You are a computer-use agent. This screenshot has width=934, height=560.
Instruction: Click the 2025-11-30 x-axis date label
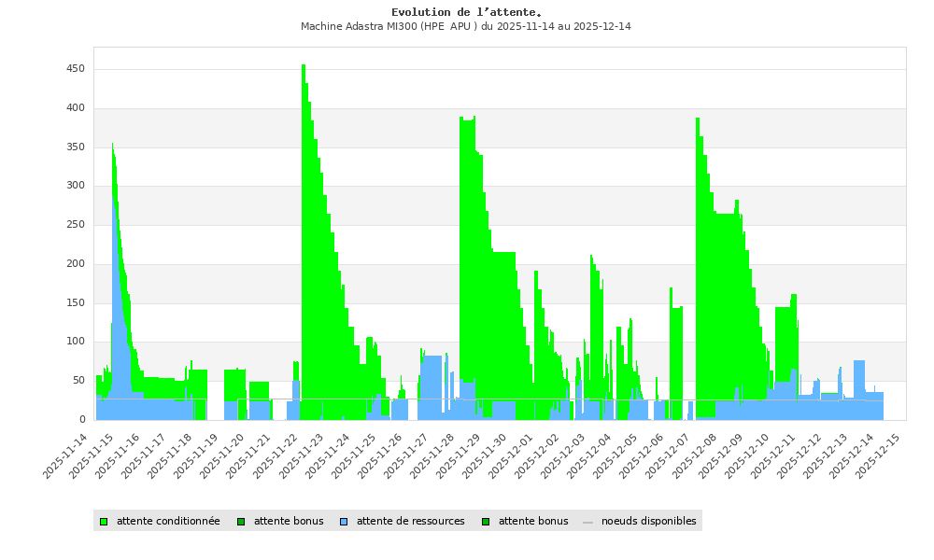coord(487,455)
